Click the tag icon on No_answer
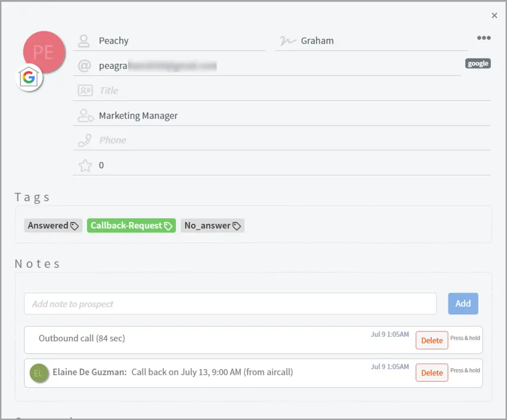 [x=237, y=226]
